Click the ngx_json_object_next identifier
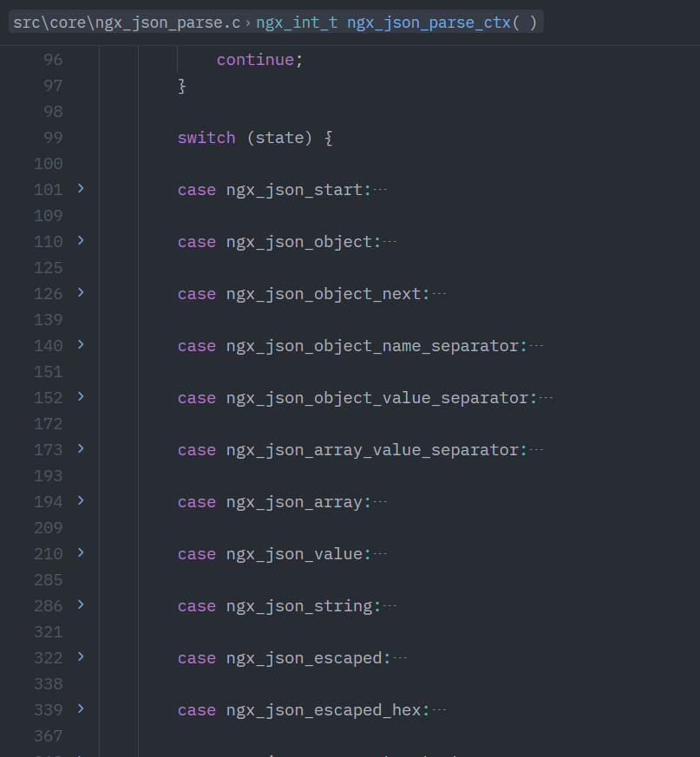This screenshot has height=757, width=700. point(324,294)
